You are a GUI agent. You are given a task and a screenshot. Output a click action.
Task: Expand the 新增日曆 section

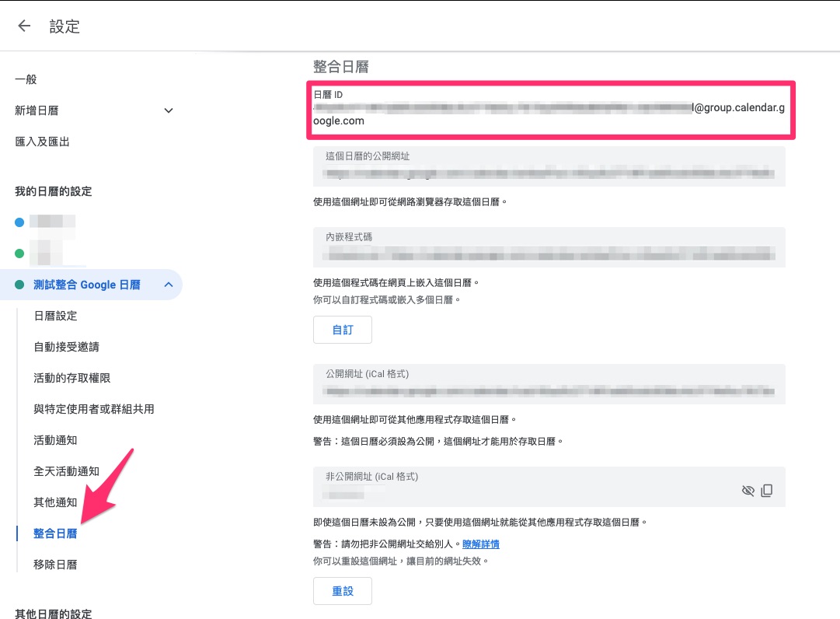[169, 110]
